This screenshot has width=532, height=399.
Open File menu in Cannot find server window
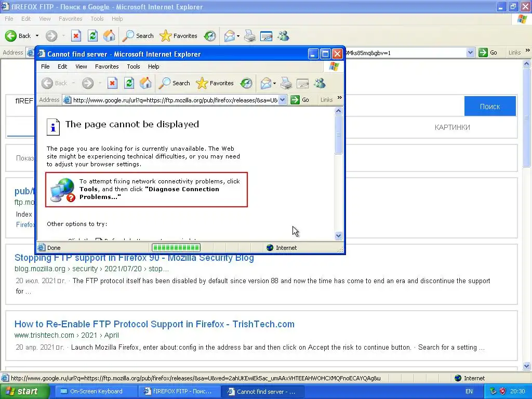pos(45,66)
